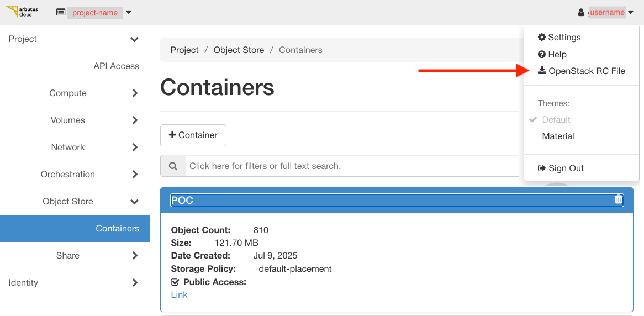Screen dimensions: 644x316
Task: Open the project-name dropdown arrow
Action: [129, 13]
